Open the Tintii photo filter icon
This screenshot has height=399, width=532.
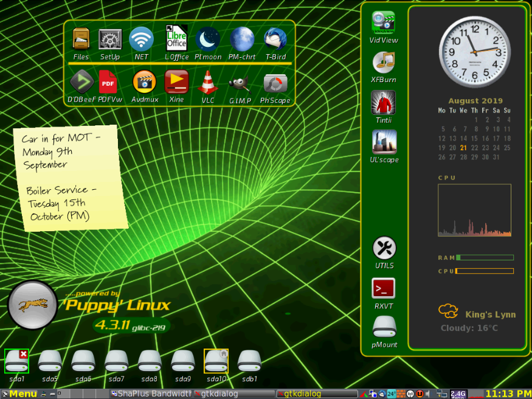(384, 102)
